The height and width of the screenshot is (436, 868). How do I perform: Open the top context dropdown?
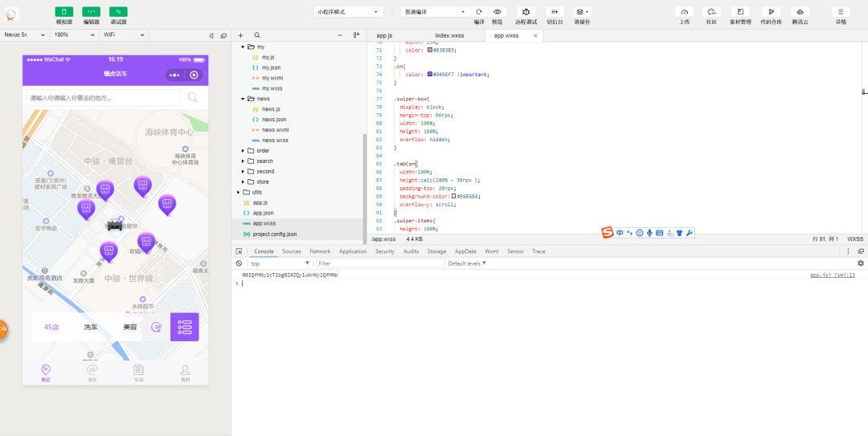pos(280,263)
